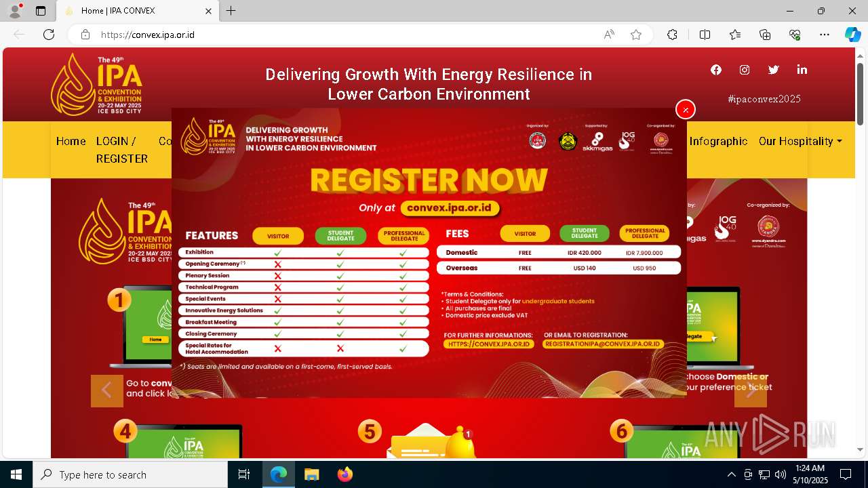
Task: Show next carousel slide
Action: click(751, 391)
